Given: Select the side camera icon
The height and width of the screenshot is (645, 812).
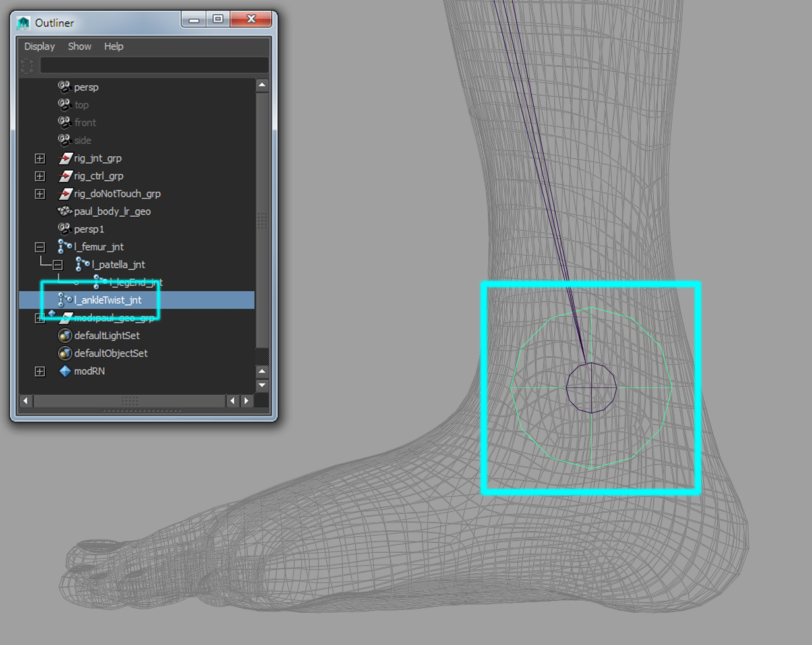Looking at the screenshot, I should 65,140.
